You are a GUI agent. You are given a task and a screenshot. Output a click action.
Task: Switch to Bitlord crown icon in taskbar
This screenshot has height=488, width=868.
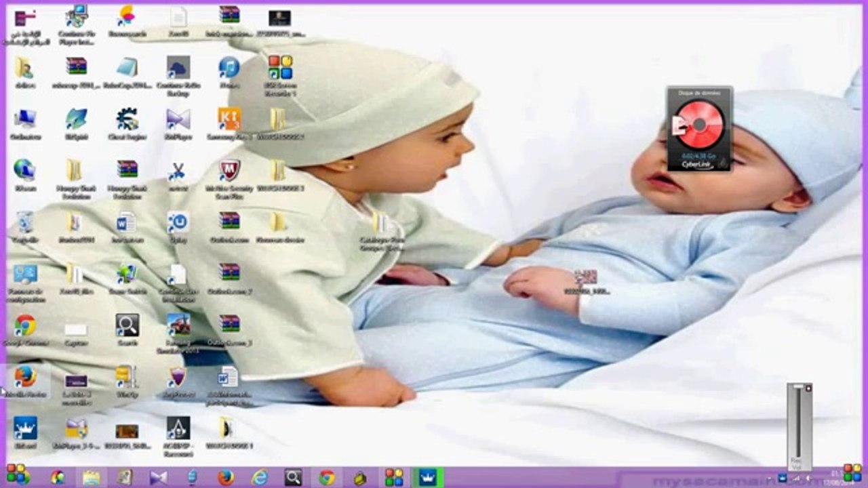(428, 477)
